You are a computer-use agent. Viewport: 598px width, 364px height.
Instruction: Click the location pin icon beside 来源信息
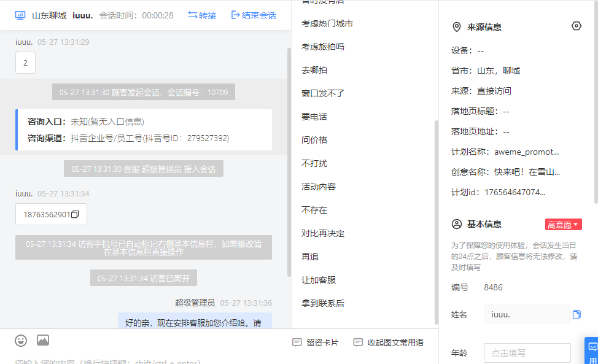[457, 27]
